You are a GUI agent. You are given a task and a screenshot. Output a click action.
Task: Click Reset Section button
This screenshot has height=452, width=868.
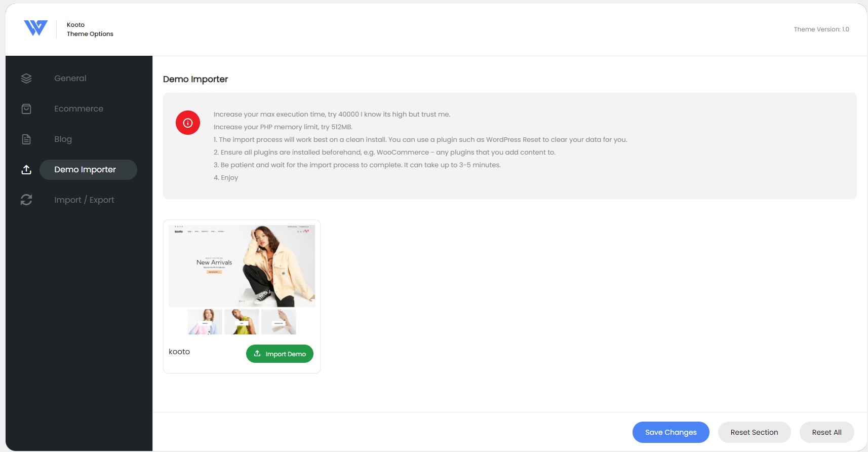[754, 432]
